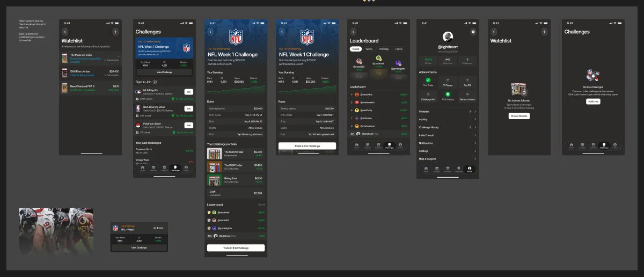Open See All next to Leaderboard heading
The width and height of the screenshot is (644, 277).
click(261, 205)
